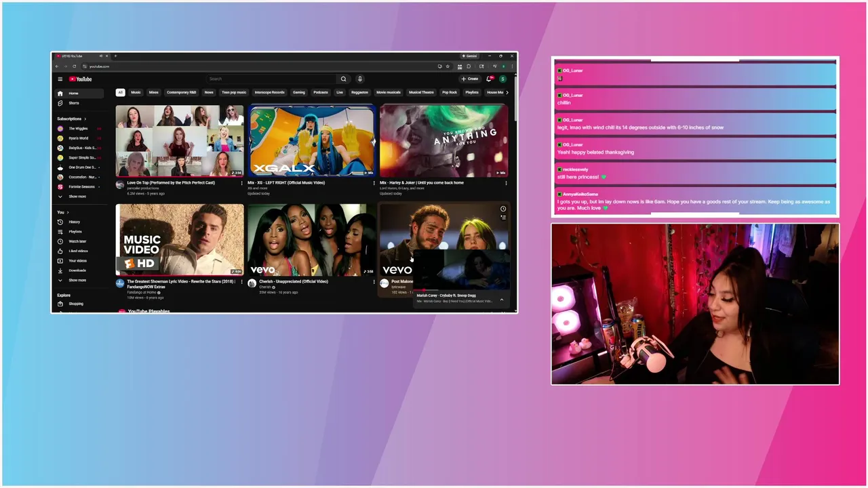Screen dimensions: 868x488
Task: Open the notifications bell
Action: click(x=489, y=79)
